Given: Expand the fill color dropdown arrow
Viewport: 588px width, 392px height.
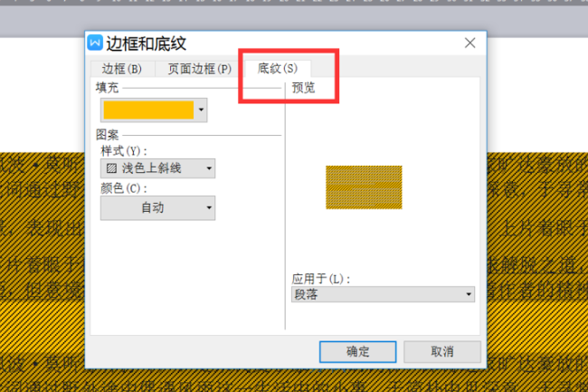Looking at the screenshot, I should tap(201, 110).
